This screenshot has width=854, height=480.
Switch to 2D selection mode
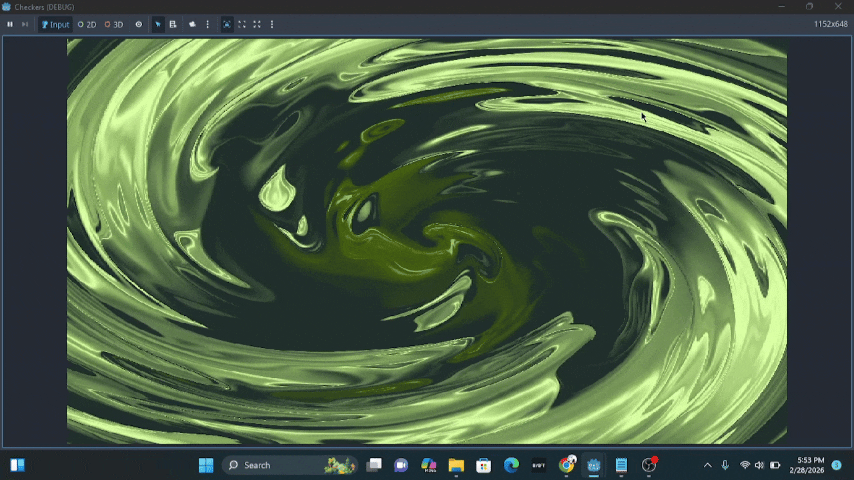click(x=87, y=25)
